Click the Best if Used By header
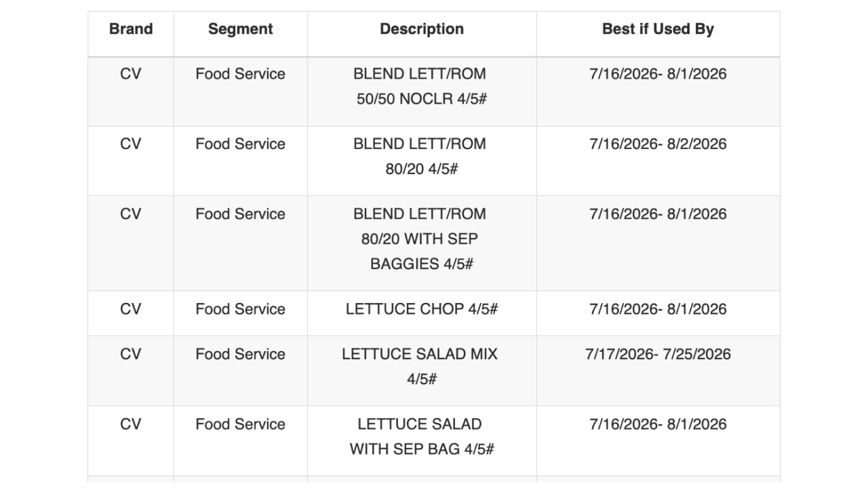The height and width of the screenshot is (488, 868). [658, 29]
